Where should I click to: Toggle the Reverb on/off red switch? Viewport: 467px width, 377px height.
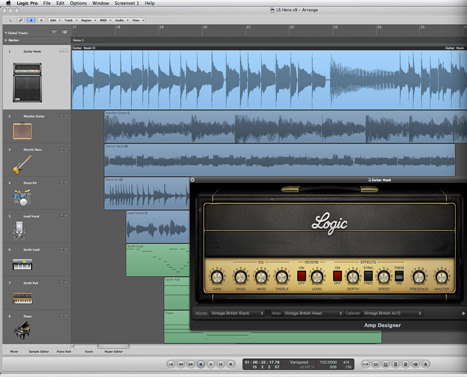[302, 276]
